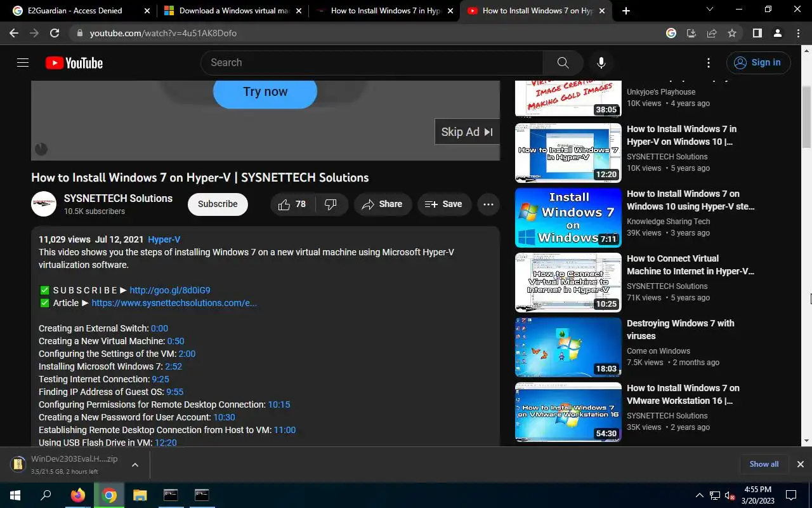Open File Explorer from the taskbar

[x=140, y=495]
